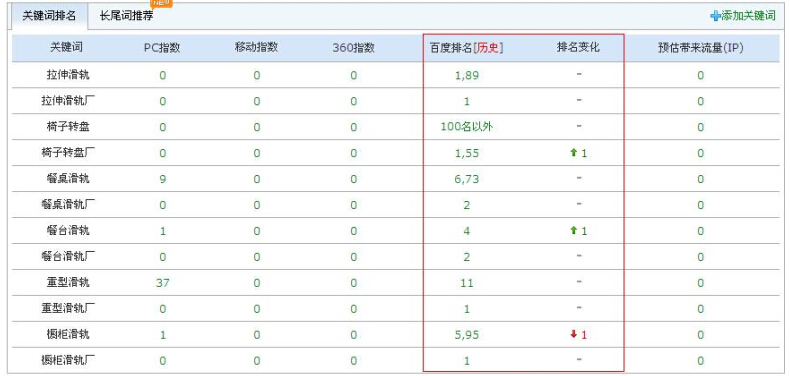Viewport: 790px width, 376px height.
Task: Click the plus icon beside 添加关键词
Action: click(x=715, y=16)
